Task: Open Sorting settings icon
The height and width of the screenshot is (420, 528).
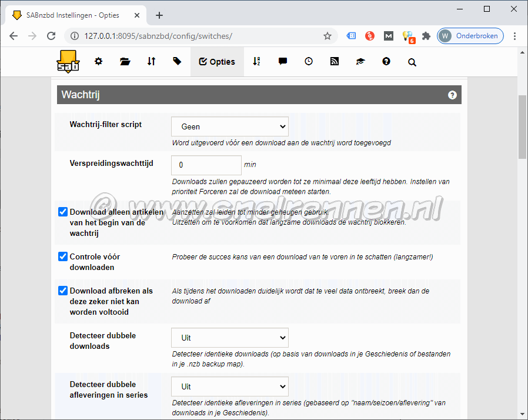Action: (256, 61)
